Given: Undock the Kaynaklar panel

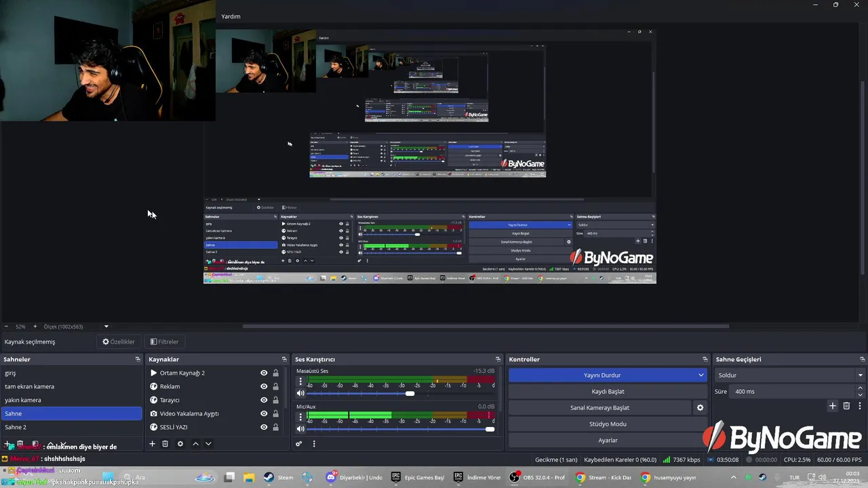Looking at the screenshot, I should (x=284, y=359).
